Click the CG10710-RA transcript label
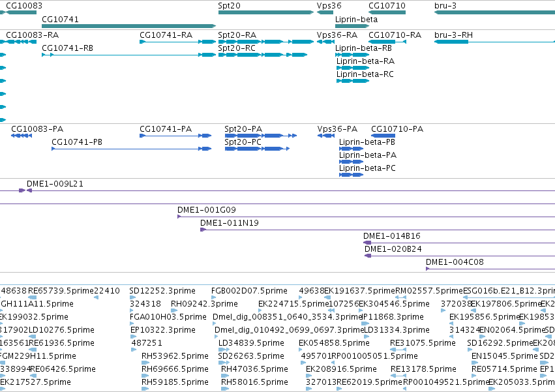555x392 pixels. pos(395,35)
